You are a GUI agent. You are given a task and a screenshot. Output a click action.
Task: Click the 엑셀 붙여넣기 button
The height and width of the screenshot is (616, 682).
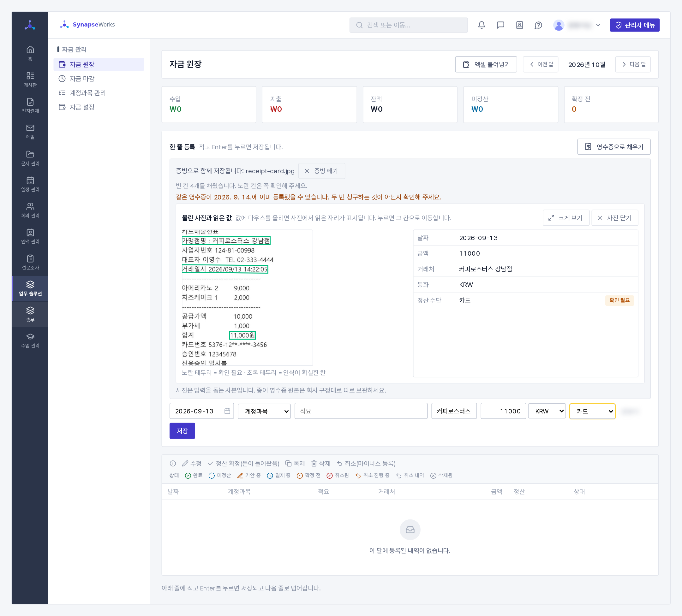coord(486,64)
